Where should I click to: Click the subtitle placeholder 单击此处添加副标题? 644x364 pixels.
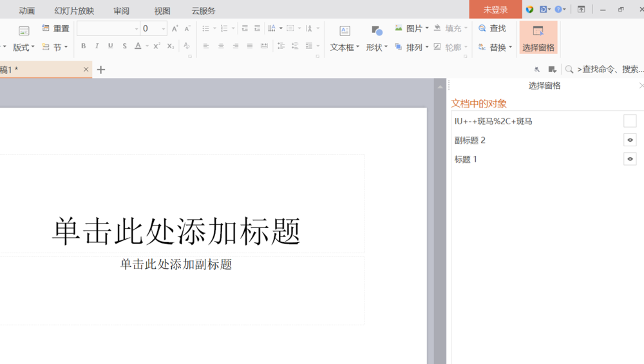point(176,263)
